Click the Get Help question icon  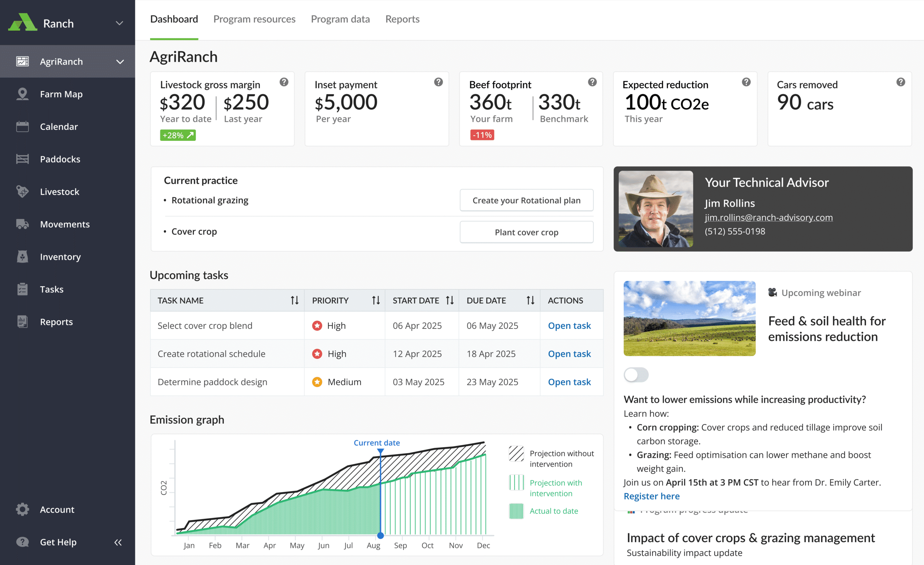pos(22,542)
